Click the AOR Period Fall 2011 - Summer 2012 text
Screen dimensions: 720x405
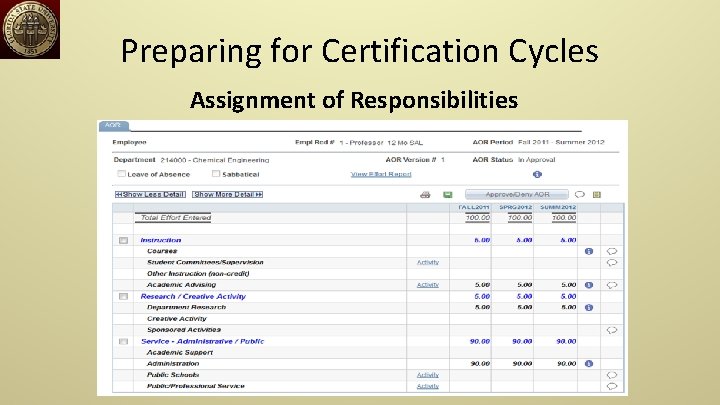click(x=561, y=142)
